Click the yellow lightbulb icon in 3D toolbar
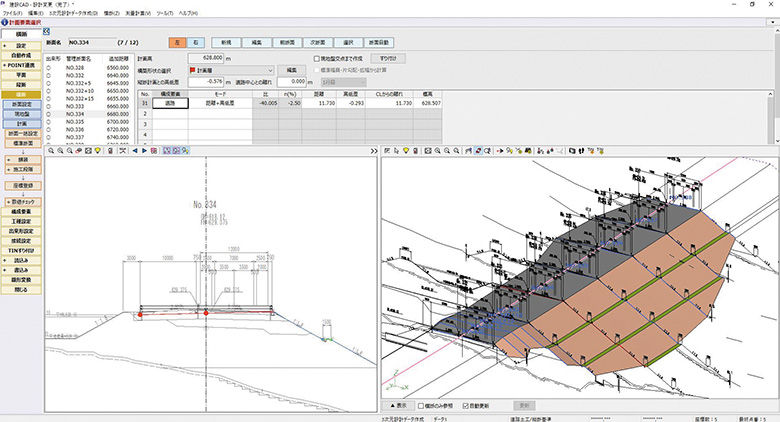 pyautogui.click(x=406, y=150)
